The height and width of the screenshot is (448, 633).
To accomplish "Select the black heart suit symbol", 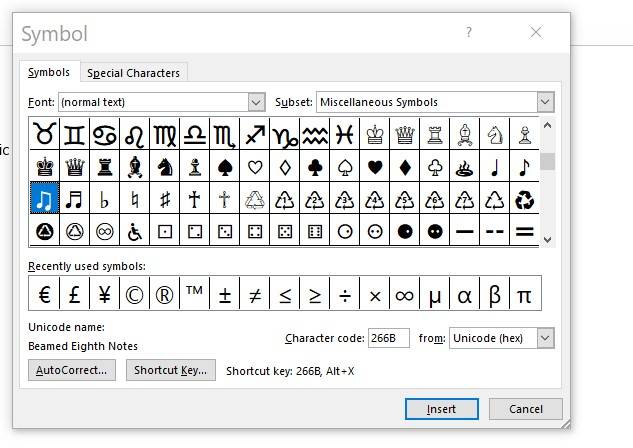I will tap(375, 167).
